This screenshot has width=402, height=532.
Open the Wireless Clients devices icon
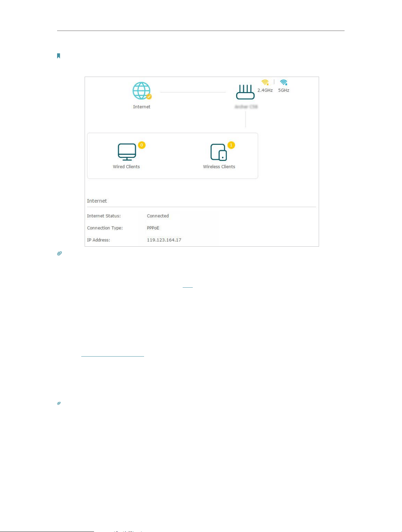point(219,152)
